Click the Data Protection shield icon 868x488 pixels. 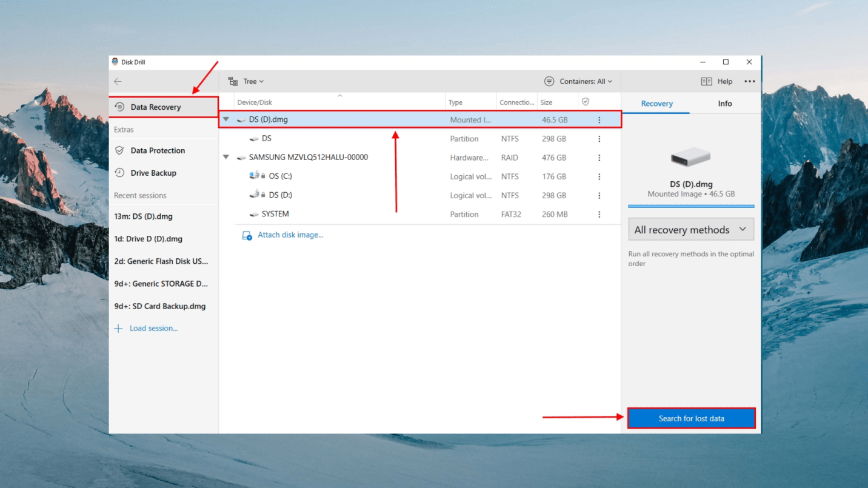(x=119, y=150)
